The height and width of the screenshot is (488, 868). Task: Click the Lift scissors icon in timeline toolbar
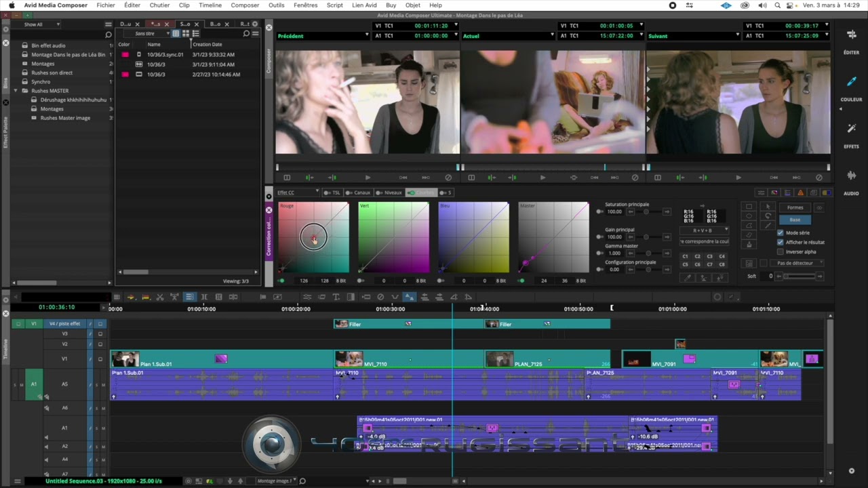160,297
